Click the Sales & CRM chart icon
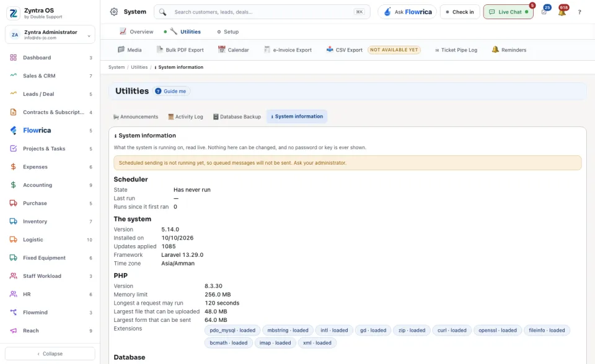Viewport: 595px width, 364px height. (x=13, y=76)
